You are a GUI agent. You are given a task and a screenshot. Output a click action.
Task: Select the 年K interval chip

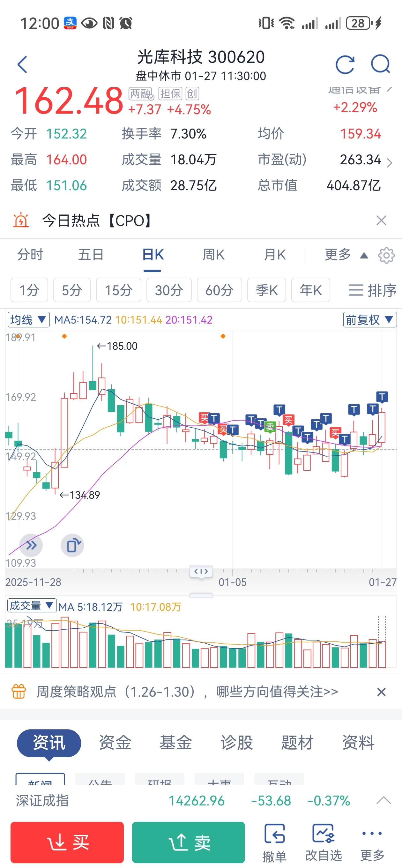pyautogui.click(x=310, y=290)
